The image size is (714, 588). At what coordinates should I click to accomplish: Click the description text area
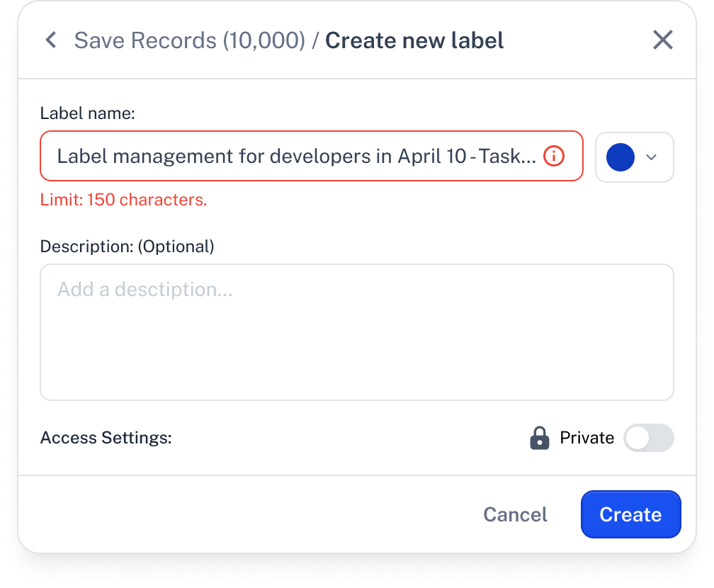[x=357, y=332]
